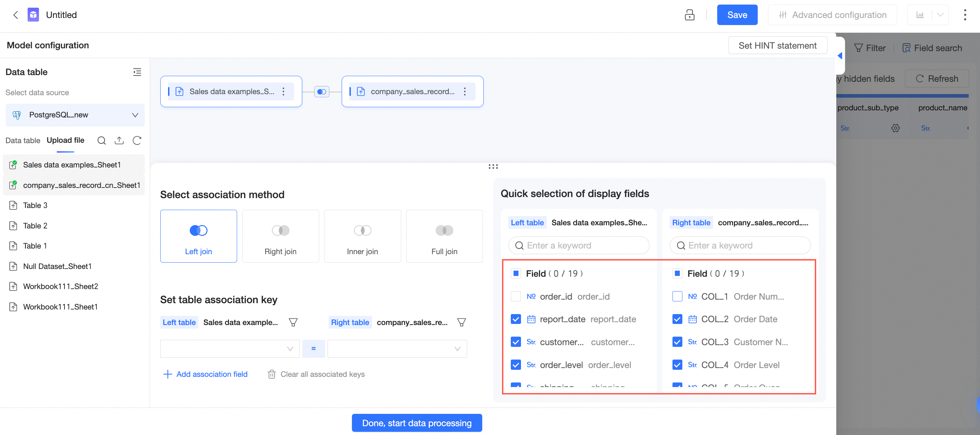Click right table keyword search field
Viewport: 980px width, 435px height.
[x=740, y=245]
